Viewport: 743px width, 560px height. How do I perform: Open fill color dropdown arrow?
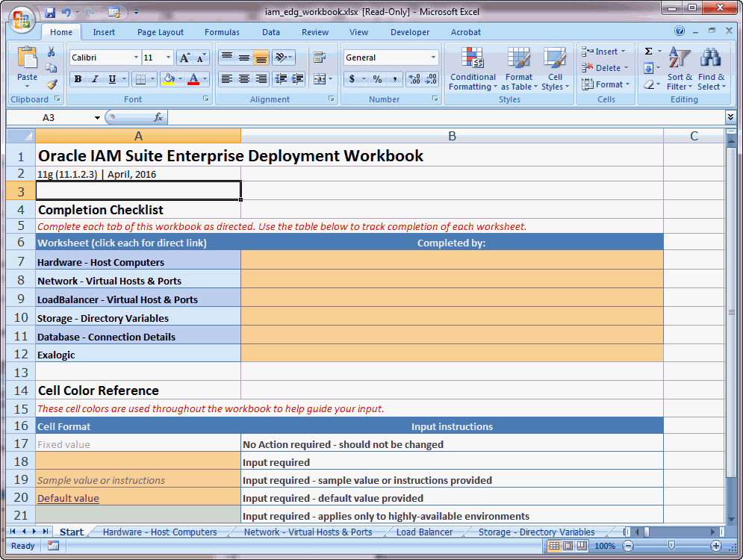click(180, 79)
